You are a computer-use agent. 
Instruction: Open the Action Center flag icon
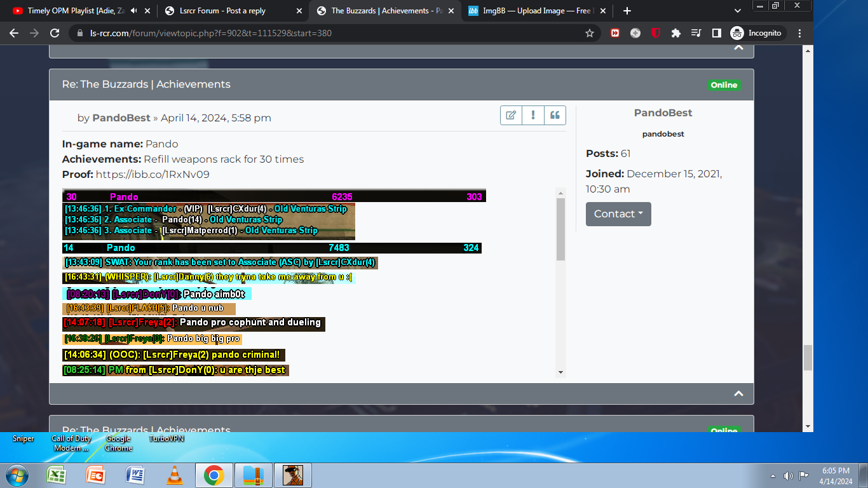(803, 475)
